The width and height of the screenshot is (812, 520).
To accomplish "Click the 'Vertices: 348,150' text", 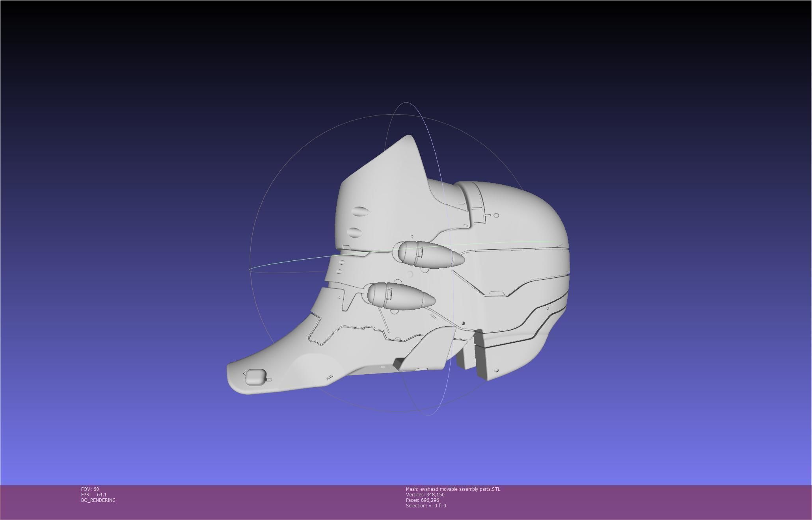I will [x=425, y=495].
